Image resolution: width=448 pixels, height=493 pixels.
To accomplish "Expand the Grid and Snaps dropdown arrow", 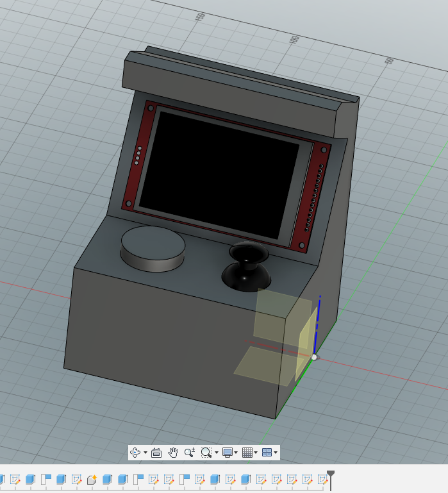I will coord(256,453).
